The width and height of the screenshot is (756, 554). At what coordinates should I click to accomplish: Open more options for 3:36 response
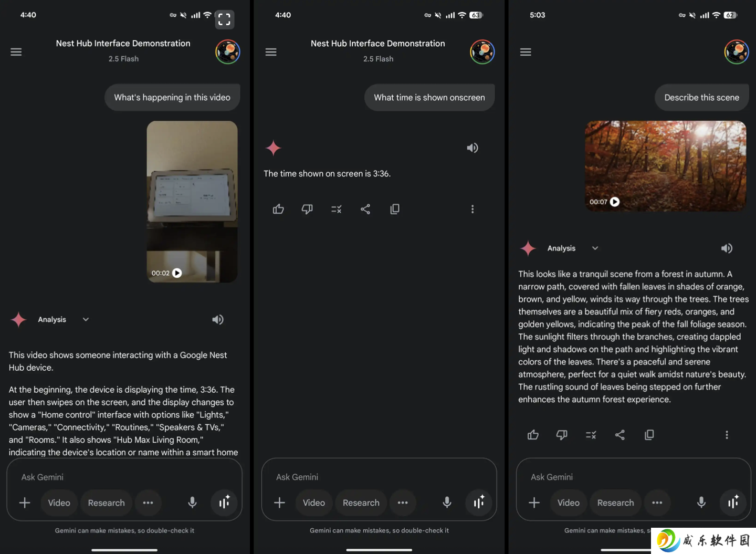coord(472,209)
